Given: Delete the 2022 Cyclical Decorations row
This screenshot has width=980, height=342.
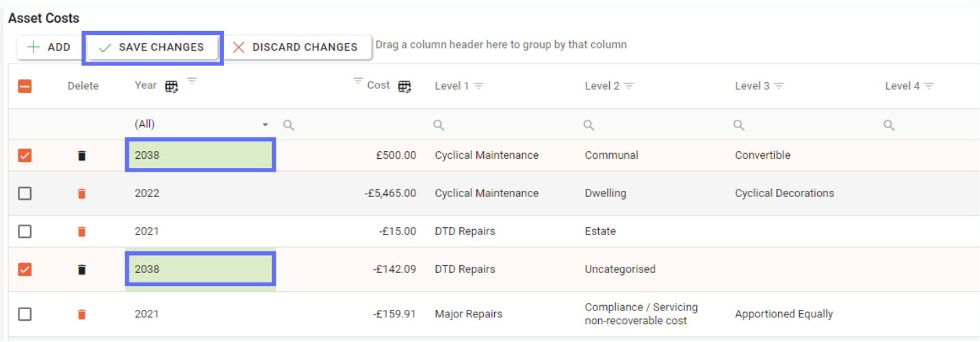Looking at the screenshot, I should coord(82,194).
